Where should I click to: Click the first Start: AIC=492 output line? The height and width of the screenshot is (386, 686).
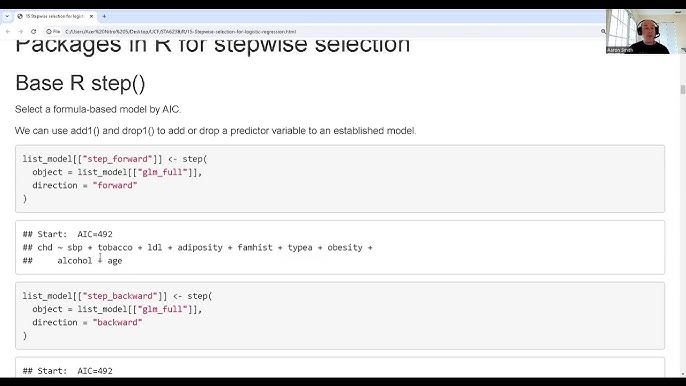[x=67, y=234]
